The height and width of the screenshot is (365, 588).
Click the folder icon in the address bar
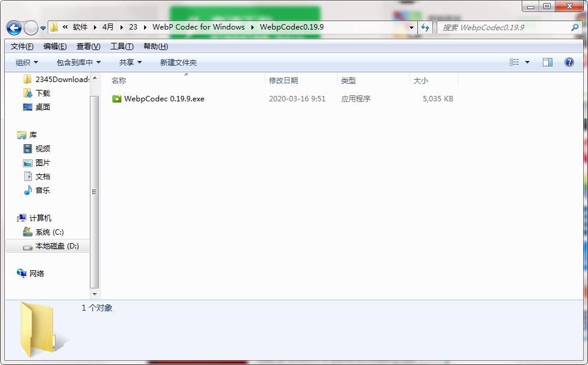54,27
